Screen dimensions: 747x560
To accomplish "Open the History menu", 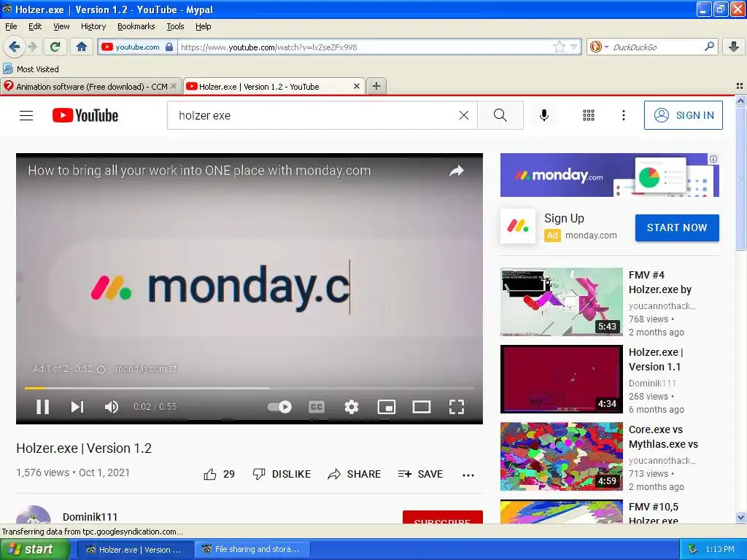I will pyautogui.click(x=93, y=26).
